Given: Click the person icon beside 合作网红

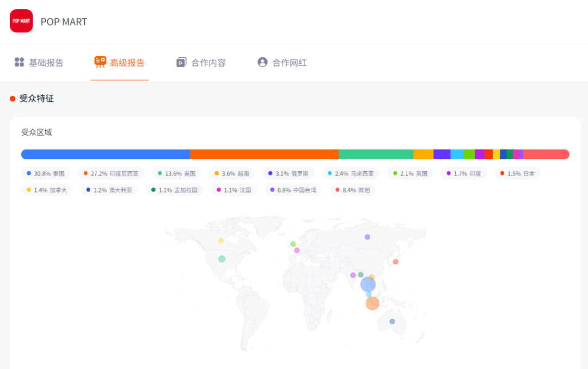Looking at the screenshot, I should click(262, 62).
